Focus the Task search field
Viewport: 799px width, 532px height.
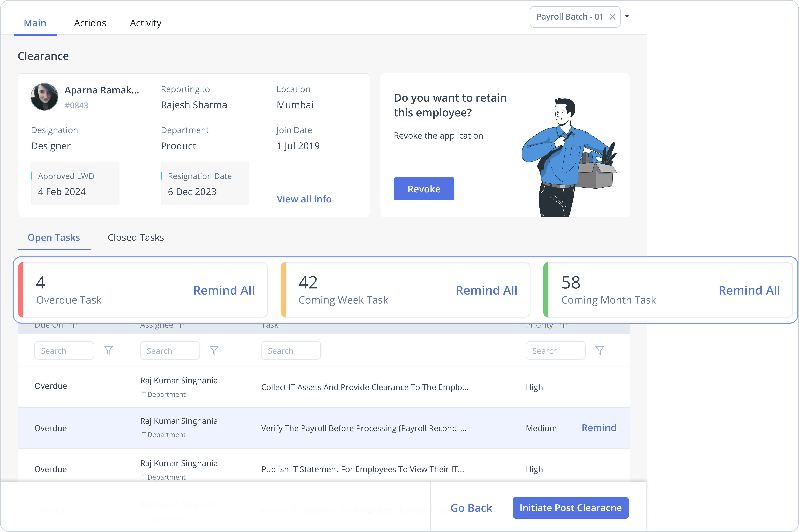coord(291,350)
